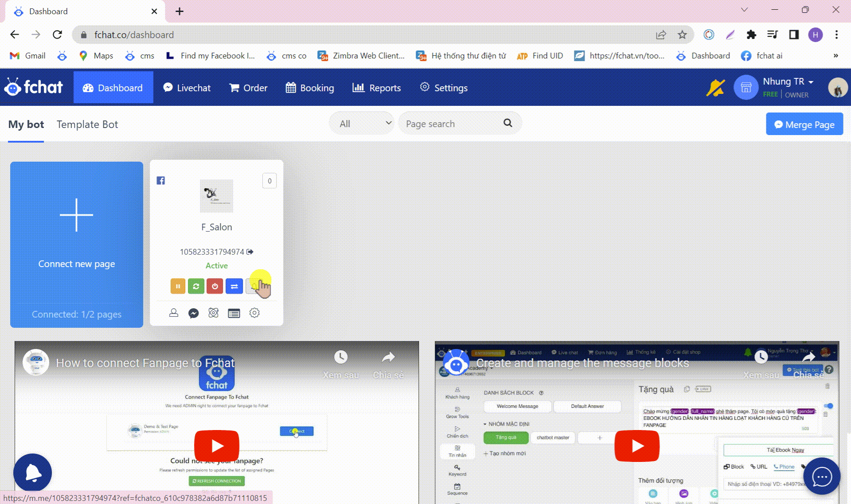This screenshot has height=504, width=851.
Task: Open a new browser tab
Action: click(179, 12)
